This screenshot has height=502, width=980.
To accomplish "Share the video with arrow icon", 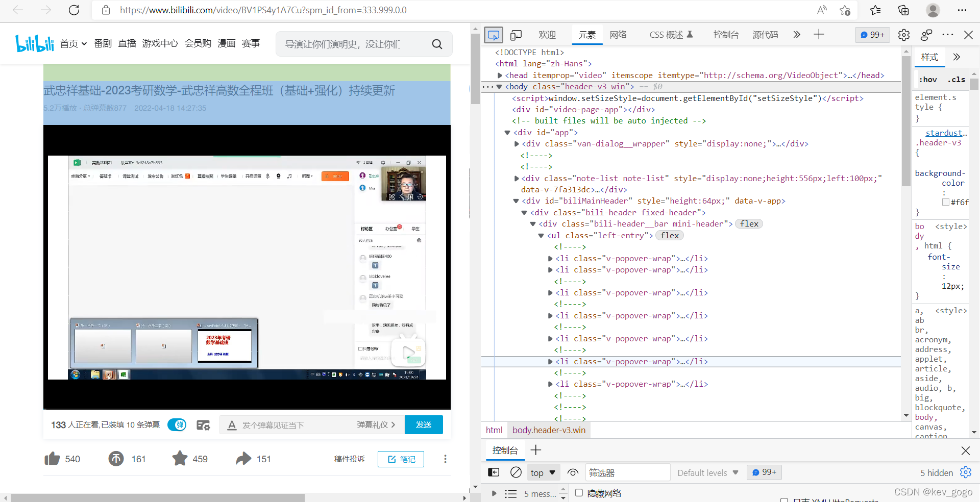I will [x=243, y=458].
